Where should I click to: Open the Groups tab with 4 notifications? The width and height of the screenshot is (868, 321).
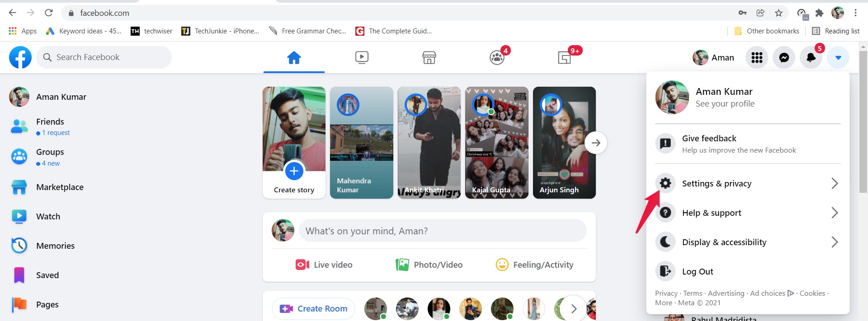click(497, 57)
